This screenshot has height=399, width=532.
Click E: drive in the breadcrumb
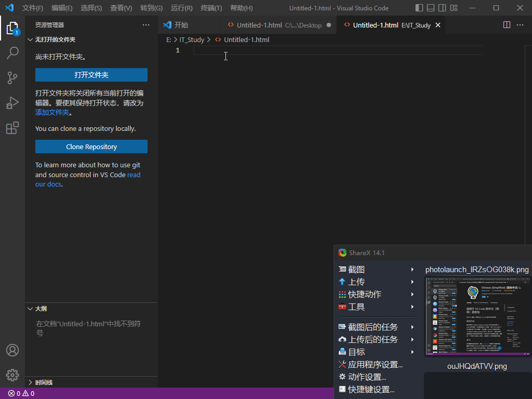point(169,39)
